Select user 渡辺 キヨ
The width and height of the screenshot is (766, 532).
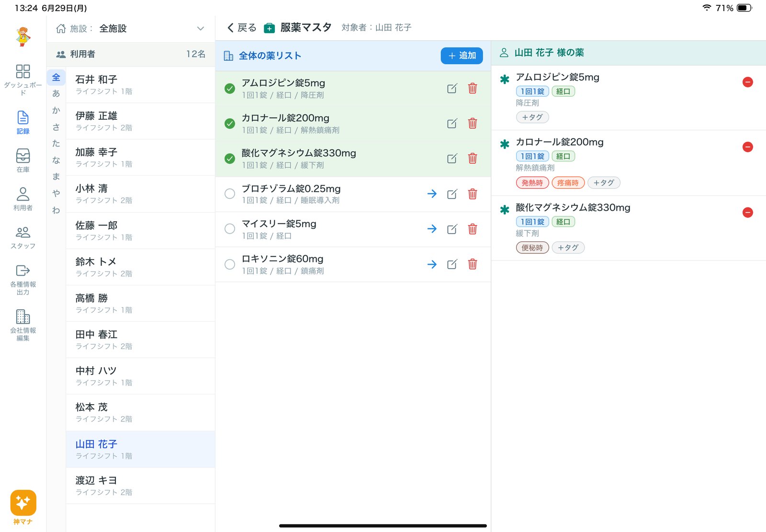pyautogui.click(x=140, y=486)
